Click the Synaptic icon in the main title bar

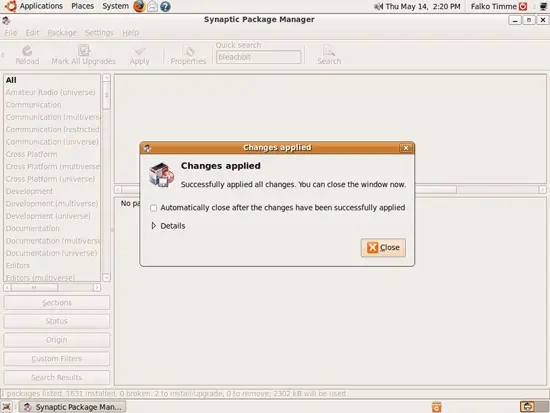click(6, 20)
